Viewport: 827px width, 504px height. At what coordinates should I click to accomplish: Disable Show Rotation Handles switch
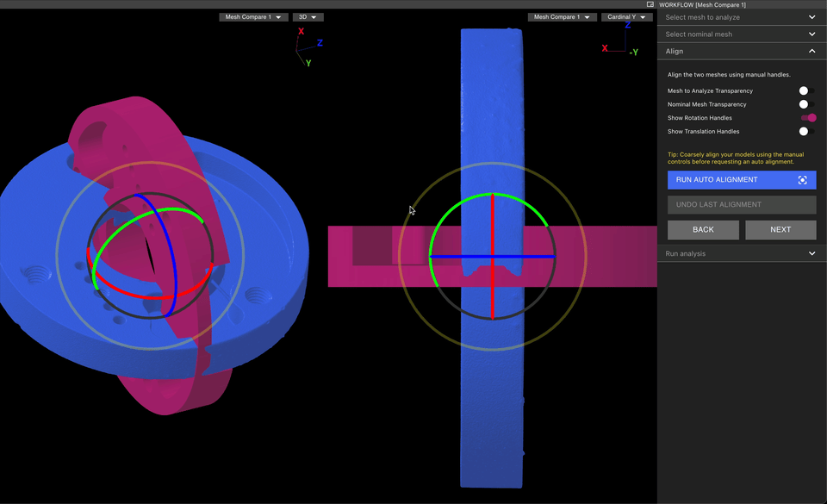click(808, 117)
